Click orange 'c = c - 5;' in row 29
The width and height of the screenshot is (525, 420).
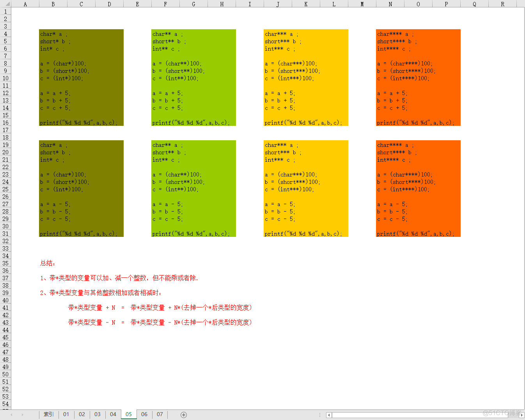(x=392, y=219)
